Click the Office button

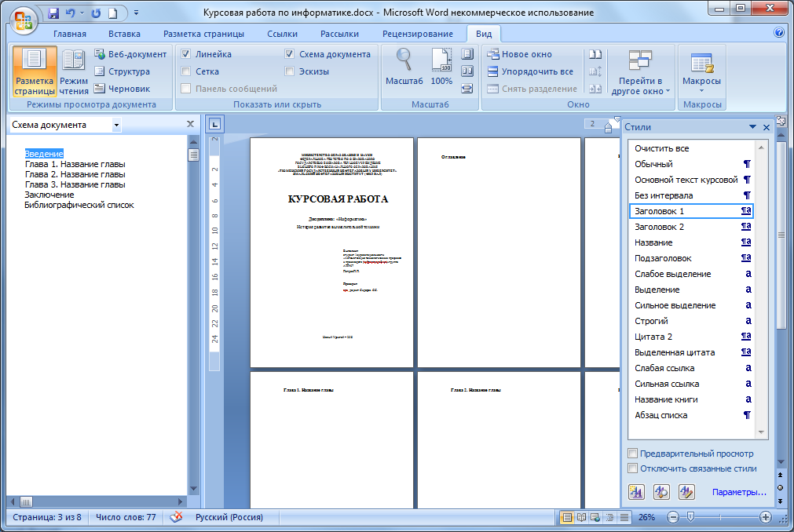pos(24,20)
